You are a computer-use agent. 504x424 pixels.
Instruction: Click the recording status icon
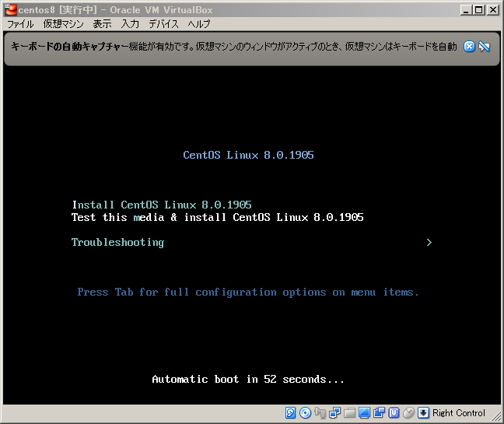379,413
